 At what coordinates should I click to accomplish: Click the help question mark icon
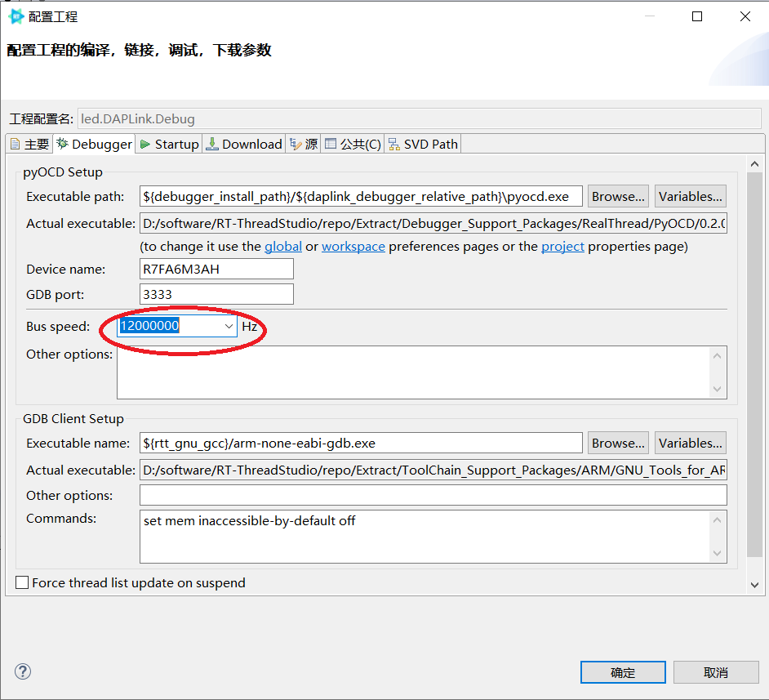point(23,671)
